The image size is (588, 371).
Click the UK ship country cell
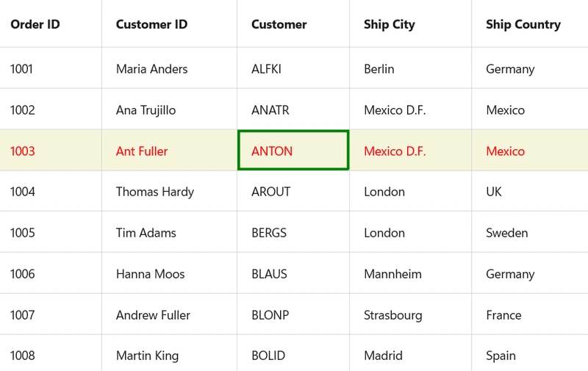(x=530, y=191)
